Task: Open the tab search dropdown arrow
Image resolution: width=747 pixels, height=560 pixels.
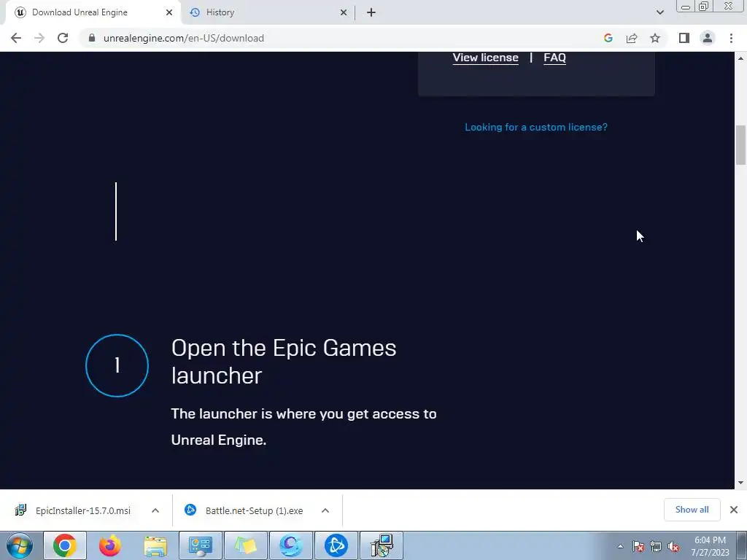Action: point(659,12)
